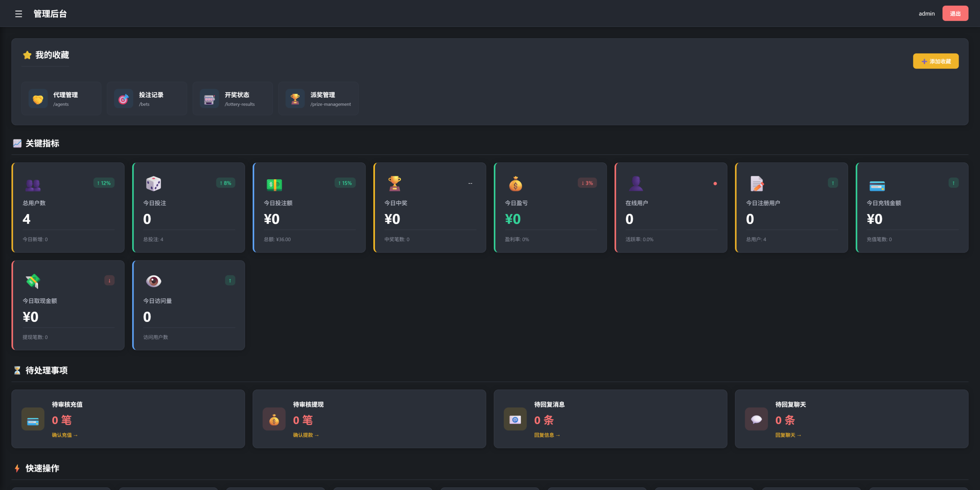The image size is (980, 490).
Task: Click the dice icon on 今日投注 card
Action: (154, 184)
